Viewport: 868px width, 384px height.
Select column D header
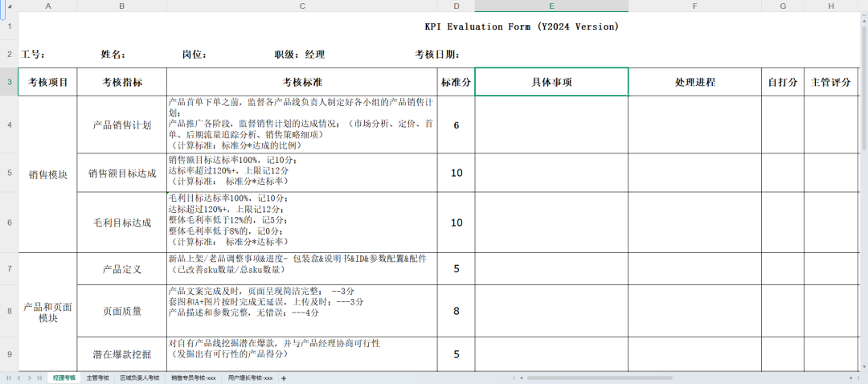click(x=457, y=6)
